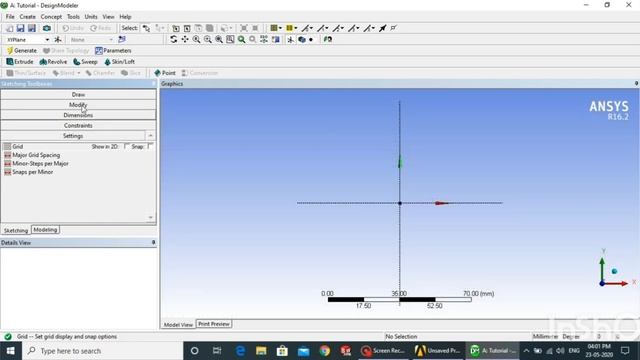Select the Pan view tool

(185, 40)
